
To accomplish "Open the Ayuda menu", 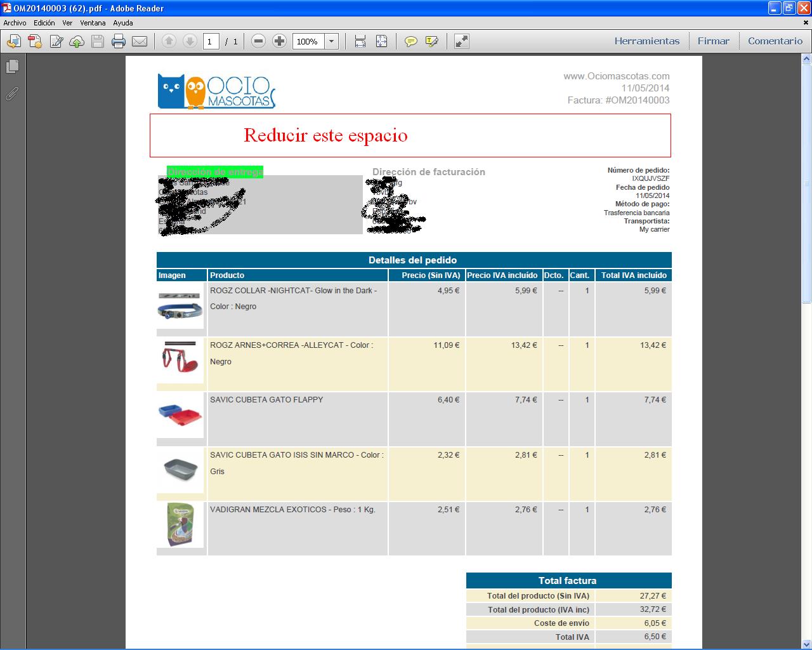I will 123,23.
